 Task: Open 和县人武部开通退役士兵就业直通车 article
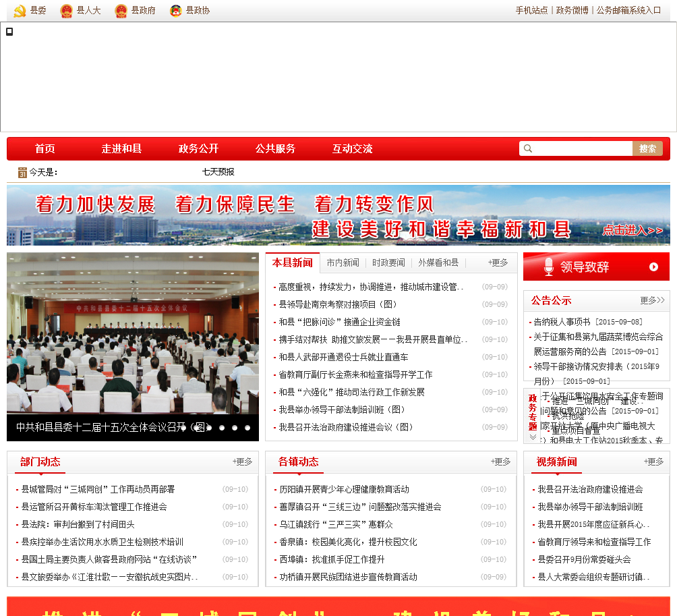click(x=343, y=357)
